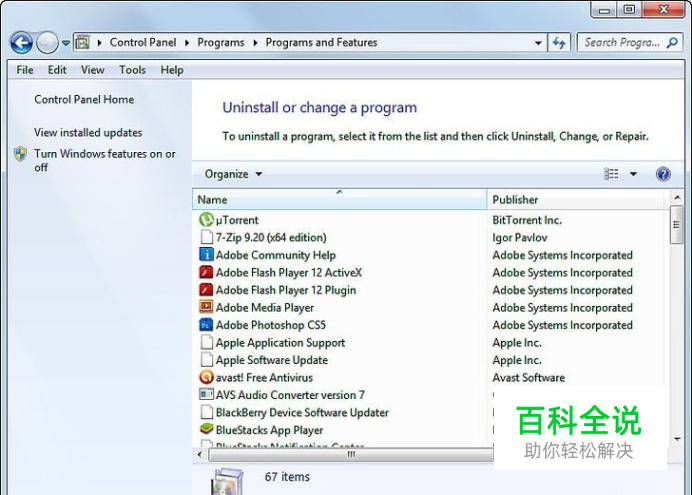Open the Organize dropdown
Screen dimensions: 692x495
[233, 174]
